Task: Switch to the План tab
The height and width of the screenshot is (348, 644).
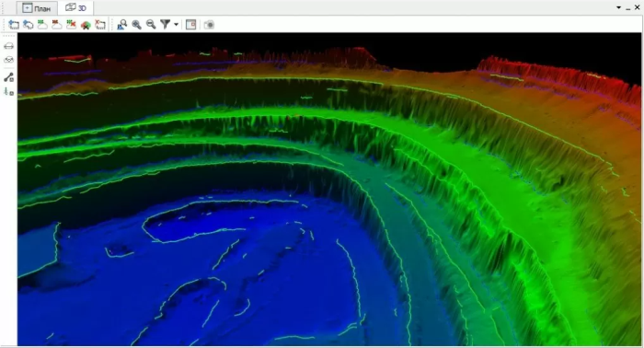Action: [x=37, y=8]
